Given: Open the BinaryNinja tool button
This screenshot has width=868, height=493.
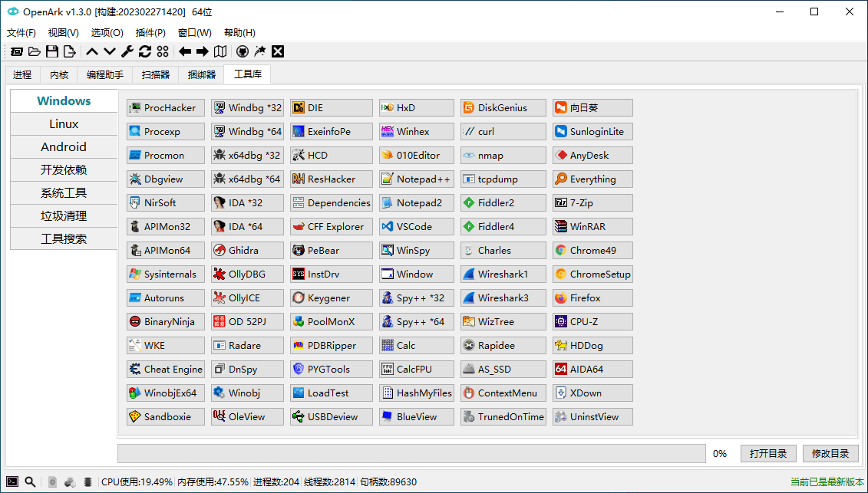Looking at the screenshot, I should (166, 322).
